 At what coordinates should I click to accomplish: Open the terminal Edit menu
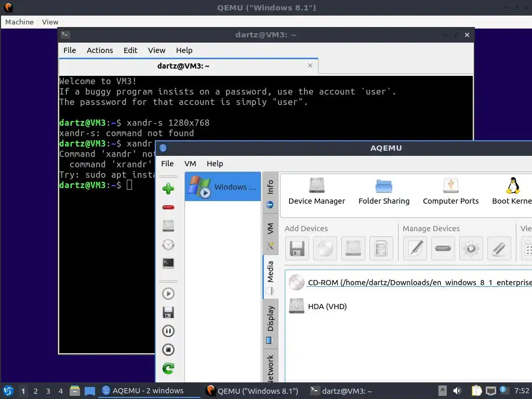[x=130, y=50]
